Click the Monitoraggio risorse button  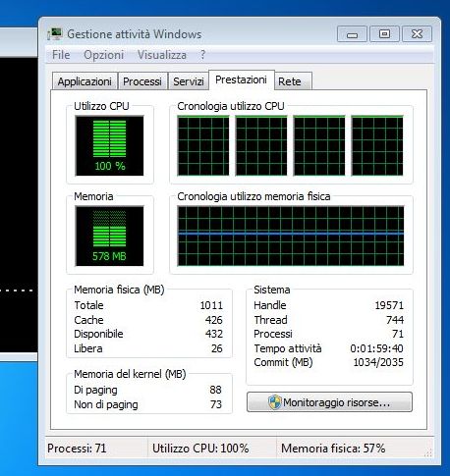(x=329, y=402)
